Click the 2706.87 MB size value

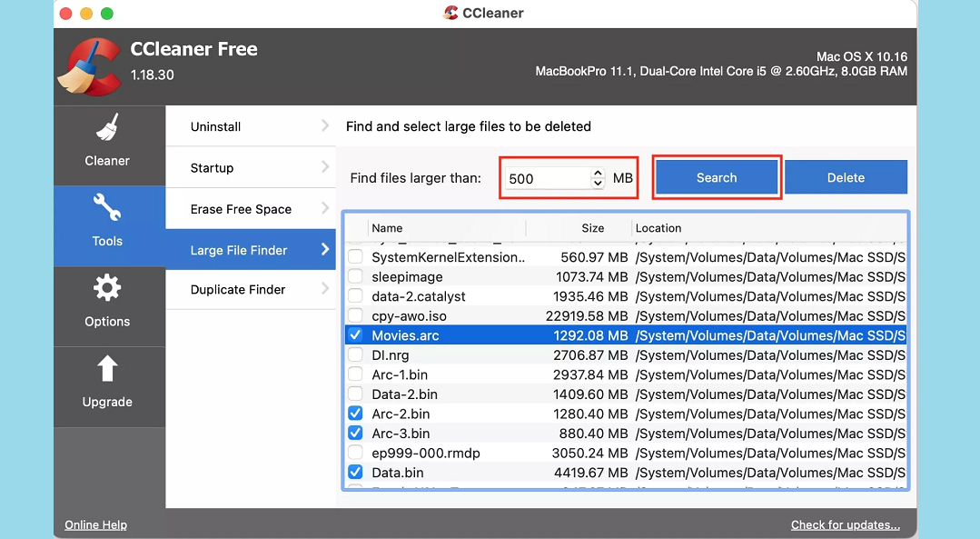point(590,355)
